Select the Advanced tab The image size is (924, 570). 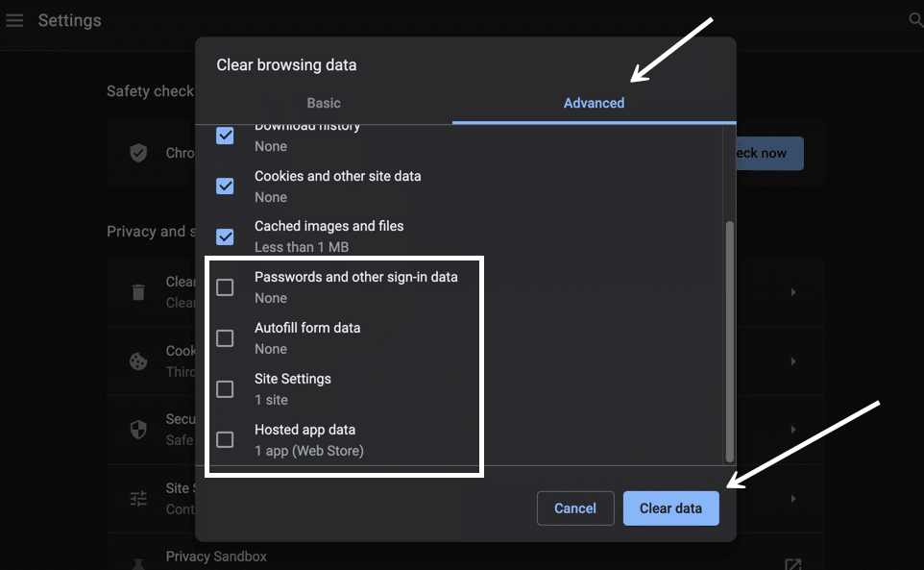click(594, 103)
